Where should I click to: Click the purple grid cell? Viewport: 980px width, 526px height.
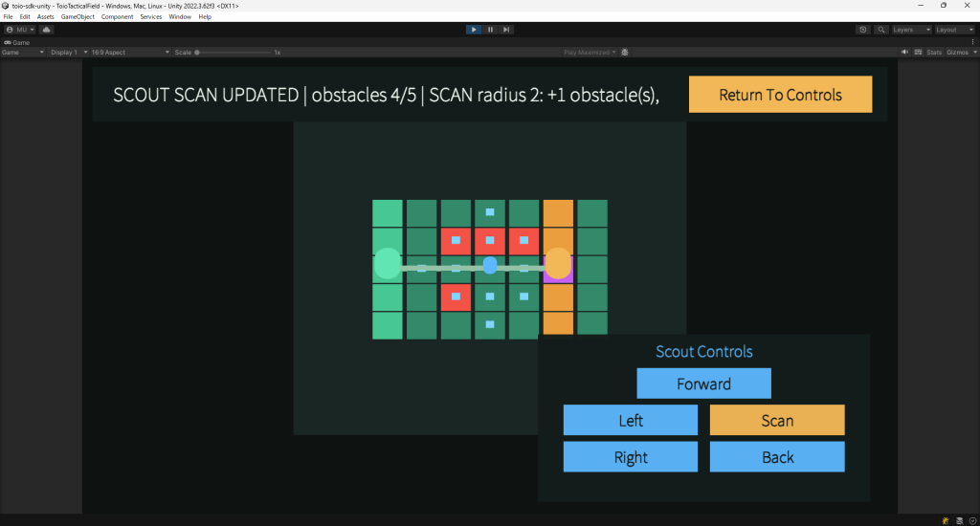pyautogui.click(x=558, y=280)
